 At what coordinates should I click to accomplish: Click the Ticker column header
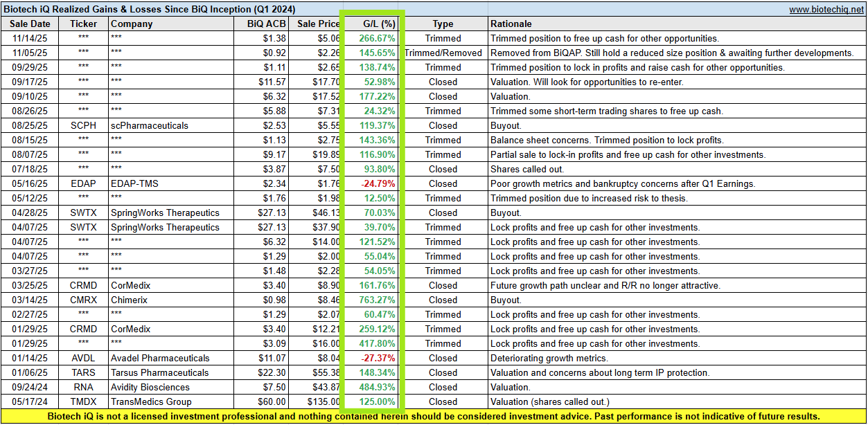coord(84,24)
